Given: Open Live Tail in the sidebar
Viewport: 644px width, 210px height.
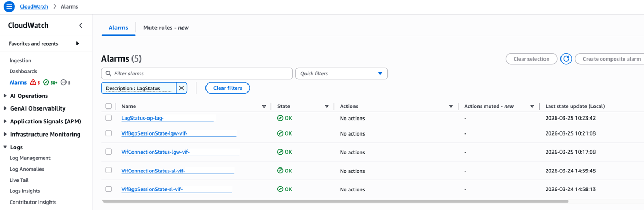Looking at the screenshot, I should tap(19, 180).
